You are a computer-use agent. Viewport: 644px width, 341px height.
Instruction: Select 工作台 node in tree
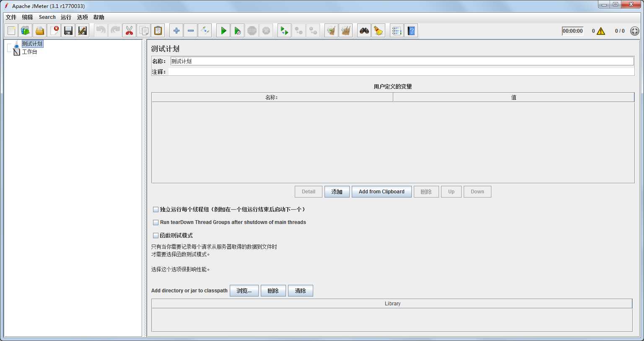point(30,52)
